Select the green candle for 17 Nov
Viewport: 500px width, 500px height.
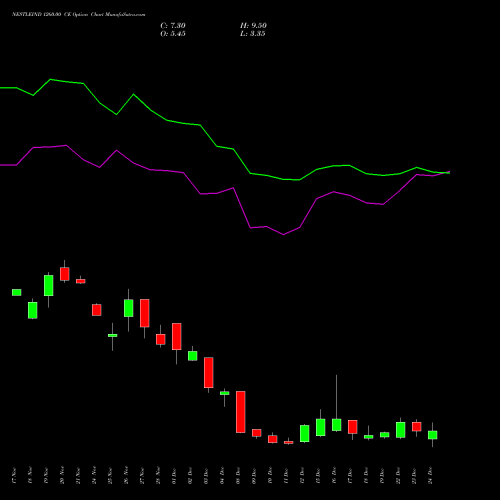pyautogui.click(x=17, y=292)
